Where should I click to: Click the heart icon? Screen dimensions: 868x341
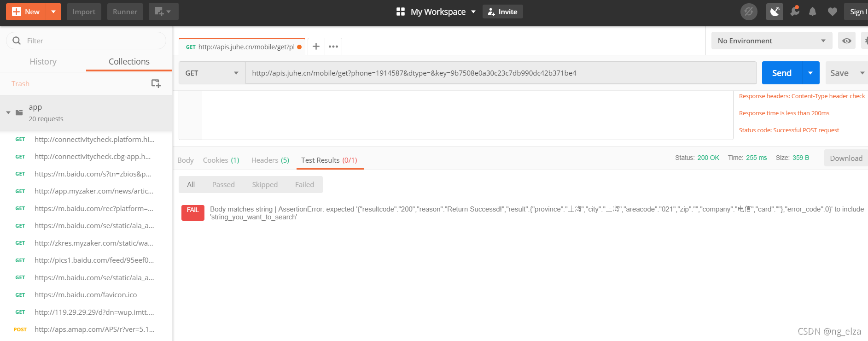(832, 12)
